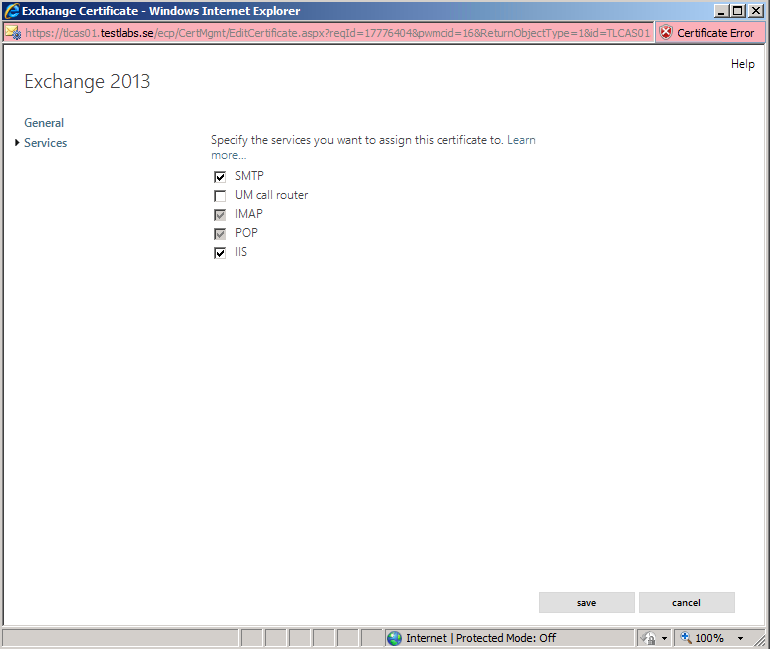Open the Help link
This screenshot has width=770, height=649.
tap(742, 64)
